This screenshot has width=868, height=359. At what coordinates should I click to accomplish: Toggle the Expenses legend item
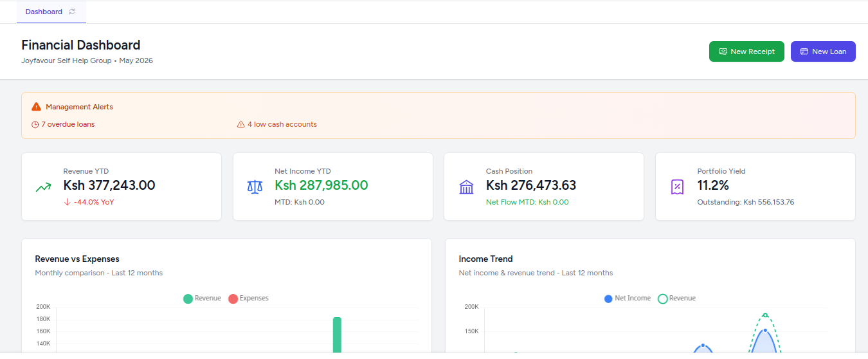coord(248,299)
